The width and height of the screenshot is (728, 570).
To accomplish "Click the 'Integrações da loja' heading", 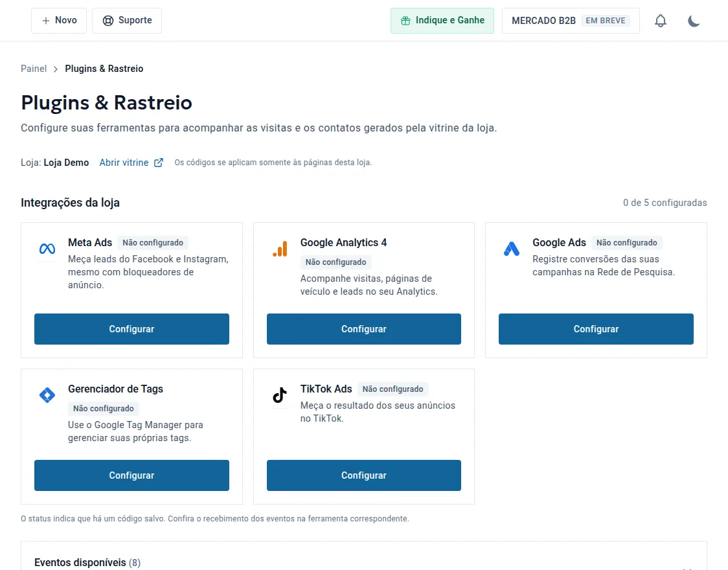I will click(70, 203).
